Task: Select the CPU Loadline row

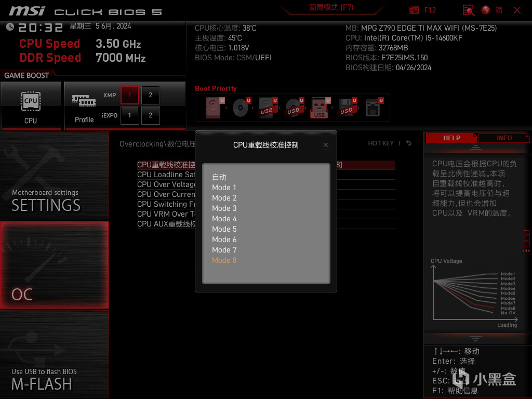Action: point(266,175)
